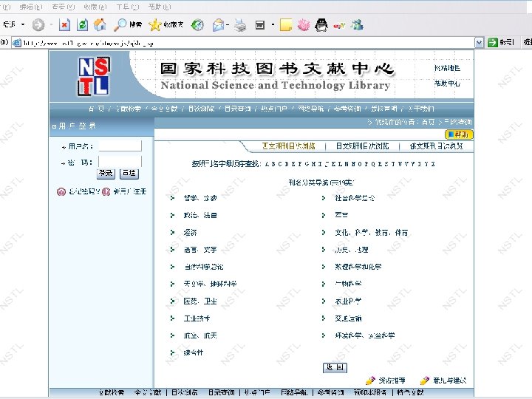Open Favorites with the yellow star icon
Screen dimensions: 532x399
[x=154, y=25]
